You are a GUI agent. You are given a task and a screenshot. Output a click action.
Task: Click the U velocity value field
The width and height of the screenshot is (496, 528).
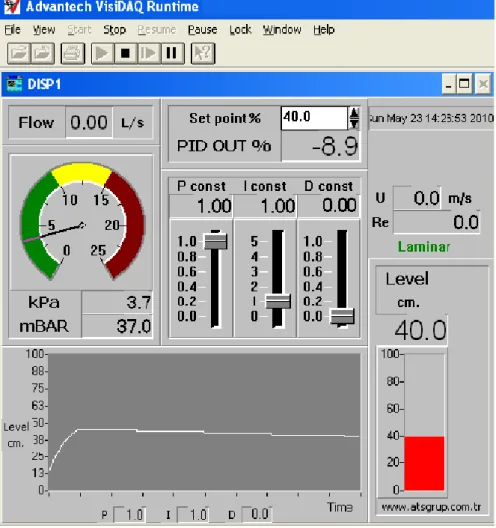click(418, 198)
